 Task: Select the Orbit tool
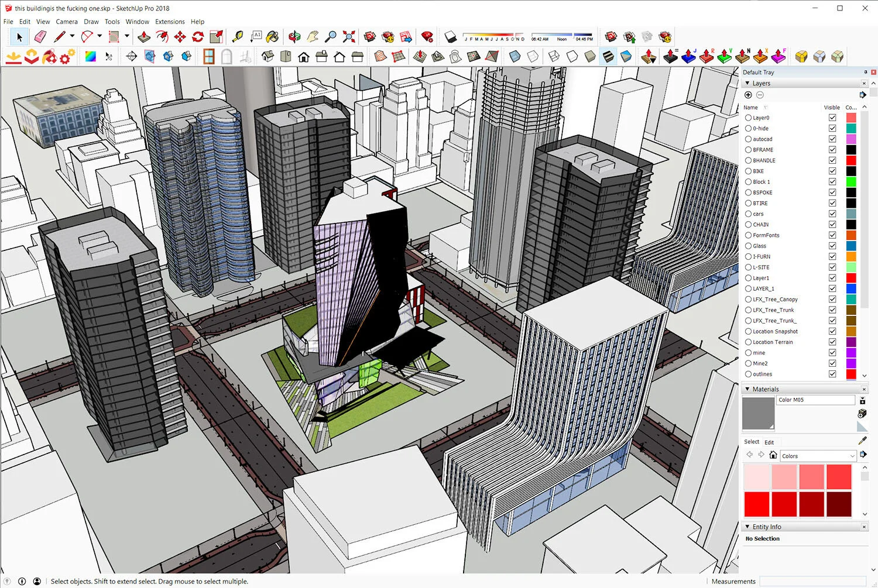point(294,36)
